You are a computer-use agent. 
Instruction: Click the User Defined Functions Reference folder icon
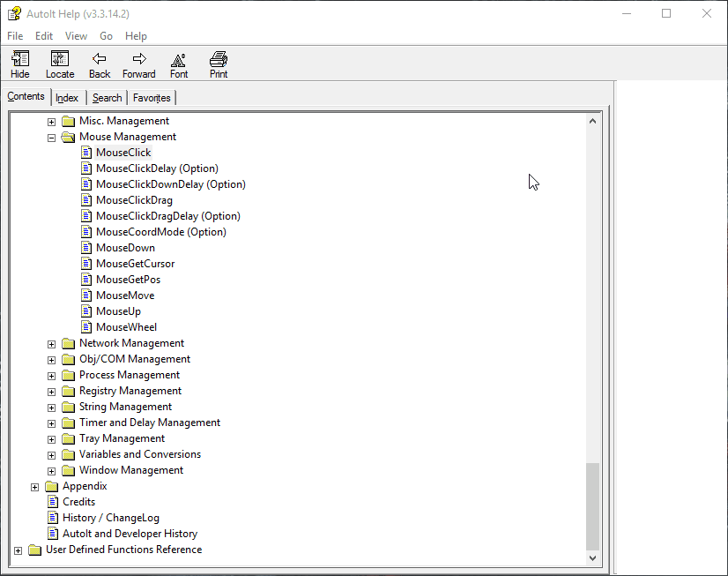(35, 550)
